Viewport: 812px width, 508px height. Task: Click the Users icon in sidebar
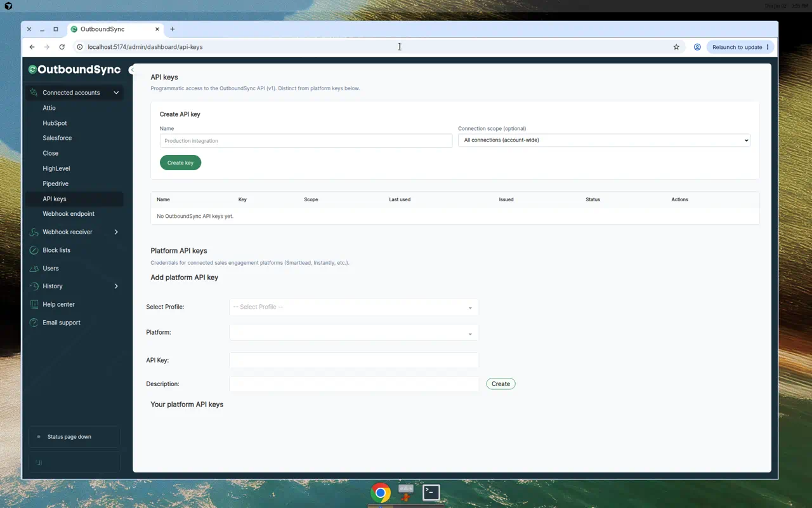click(x=34, y=269)
